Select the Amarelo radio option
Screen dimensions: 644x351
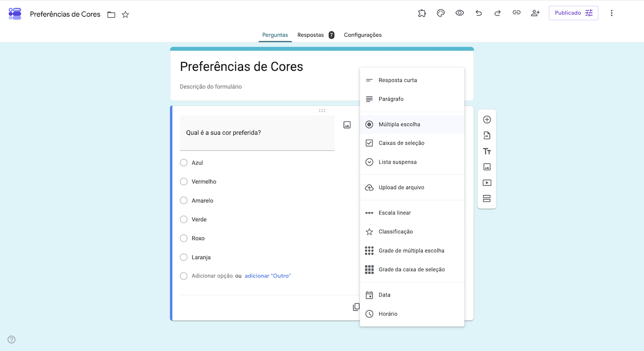click(184, 201)
